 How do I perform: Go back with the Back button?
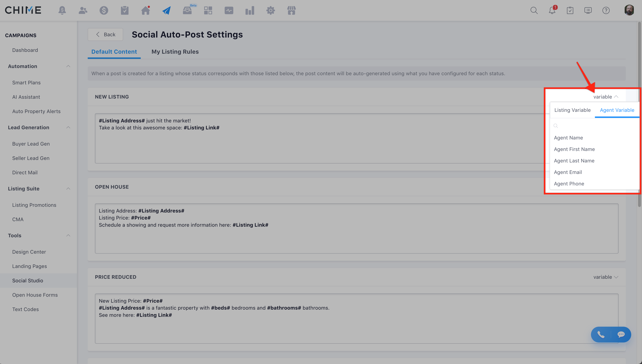[x=105, y=34]
